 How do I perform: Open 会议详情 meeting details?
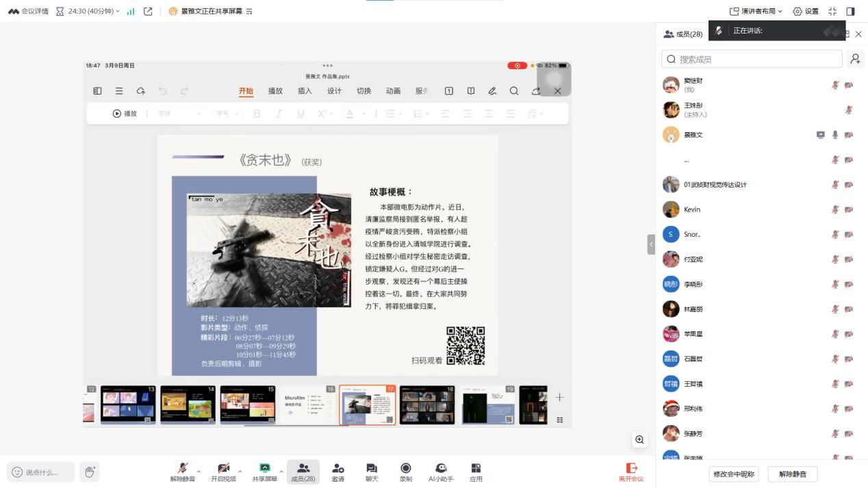(x=28, y=11)
